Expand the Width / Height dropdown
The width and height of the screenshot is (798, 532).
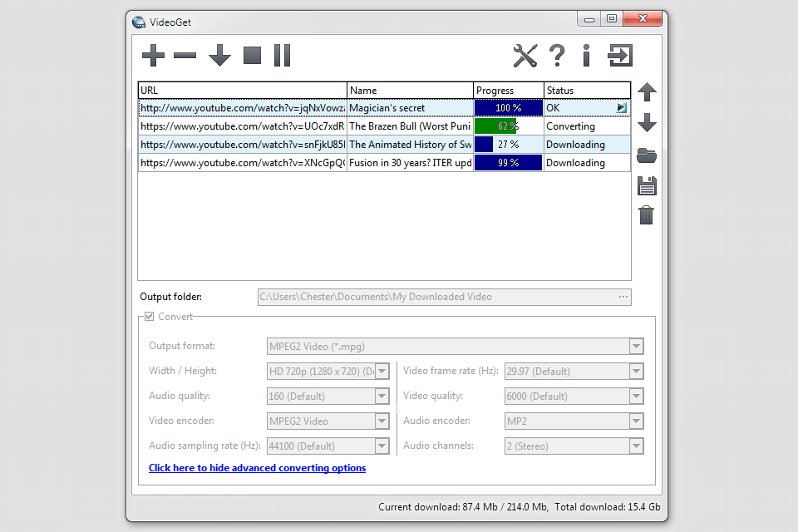(x=382, y=371)
